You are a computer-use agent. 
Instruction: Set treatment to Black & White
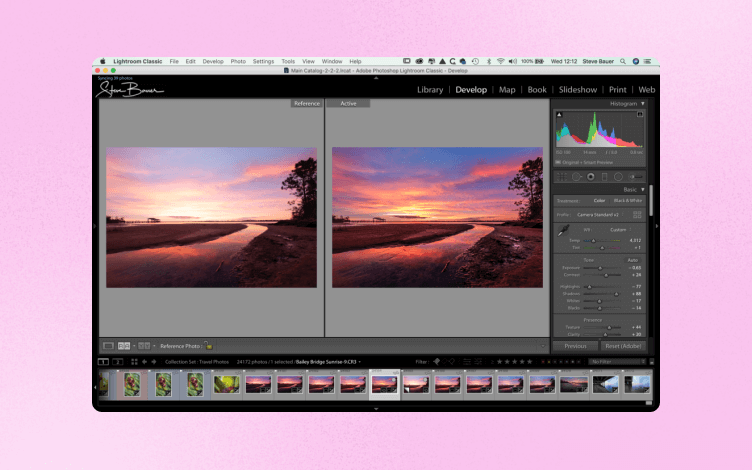[x=628, y=200]
